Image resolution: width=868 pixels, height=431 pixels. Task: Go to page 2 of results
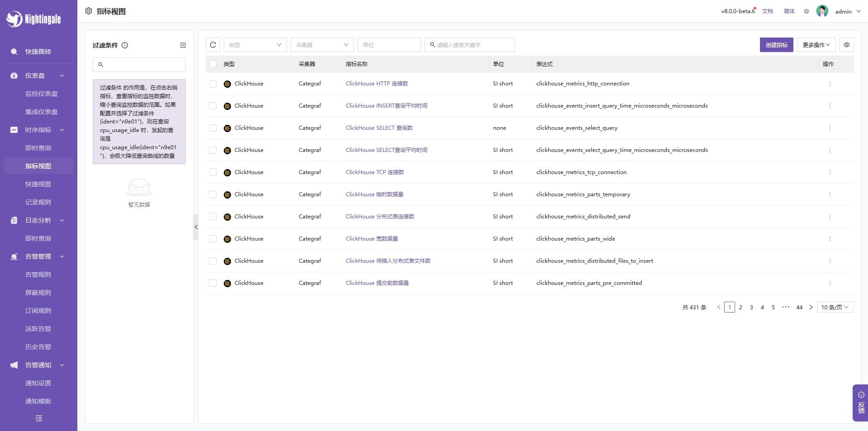click(741, 307)
